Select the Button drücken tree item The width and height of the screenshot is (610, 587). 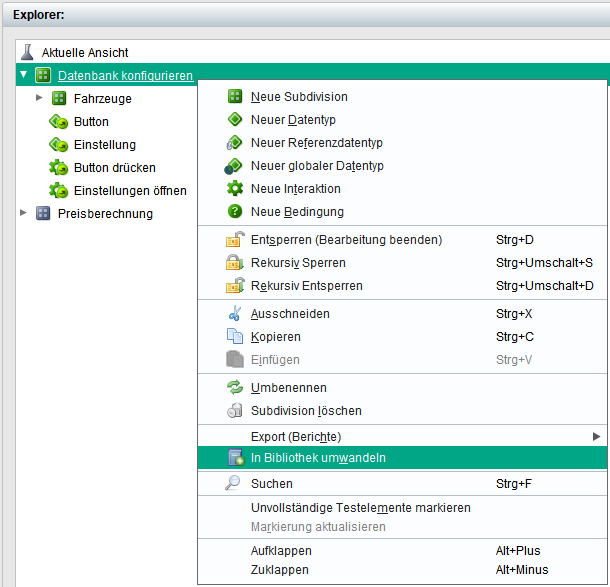pyautogui.click(x=115, y=168)
